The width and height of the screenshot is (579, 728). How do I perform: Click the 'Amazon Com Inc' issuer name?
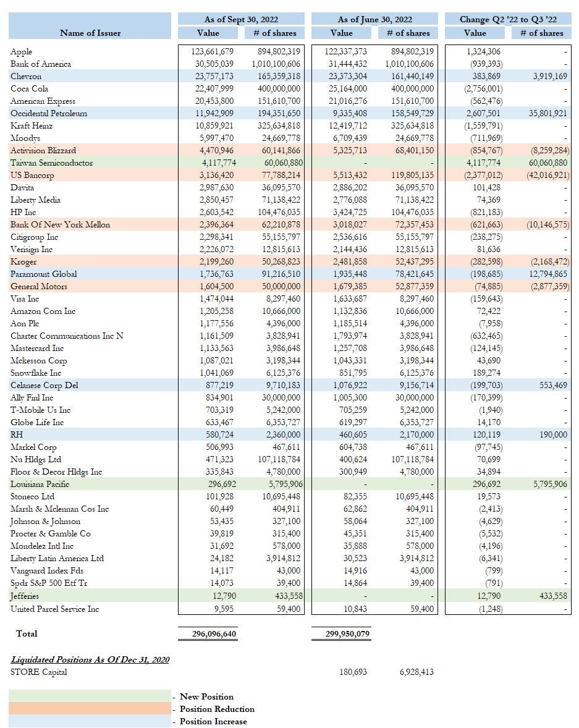pos(43,311)
